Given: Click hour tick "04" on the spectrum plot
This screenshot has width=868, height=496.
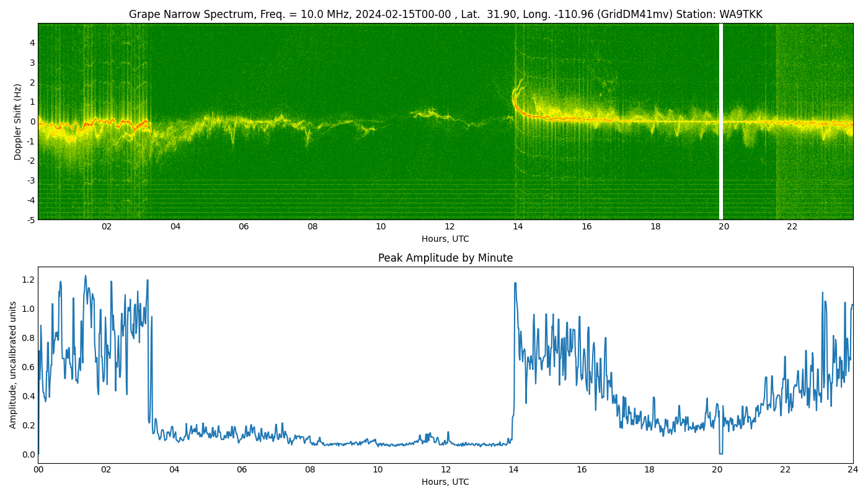Looking at the screenshot, I should pos(175,226).
